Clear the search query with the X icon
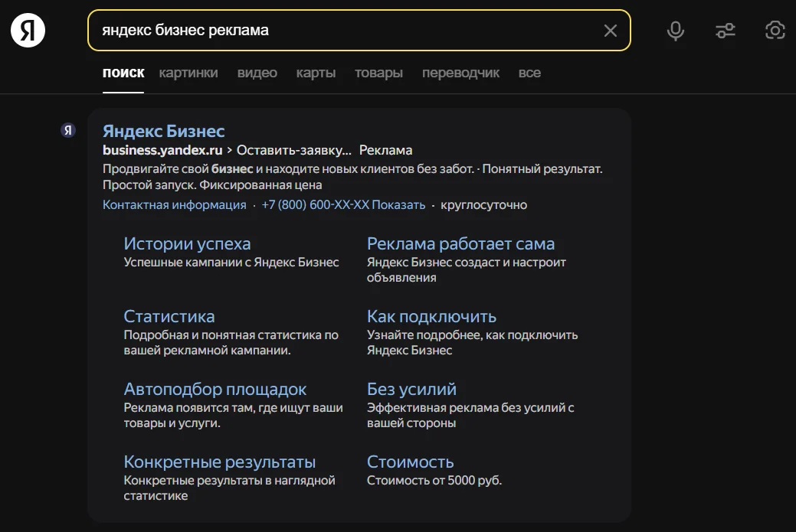Viewport: 796px width, 532px height. pyautogui.click(x=611, y=31)
